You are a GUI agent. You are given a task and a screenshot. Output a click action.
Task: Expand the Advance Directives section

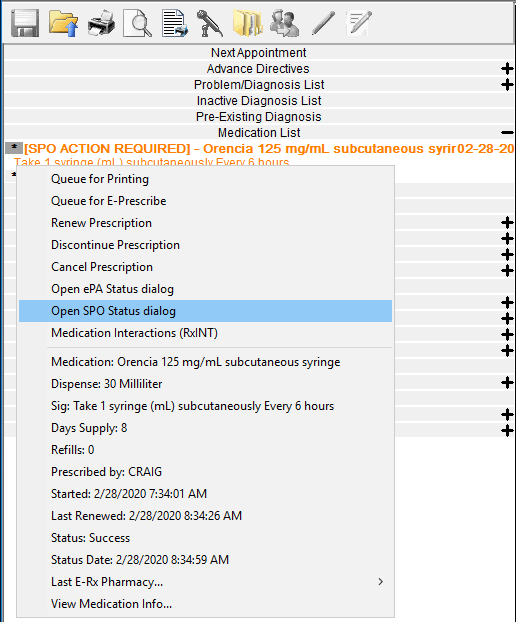click(507, 69)
